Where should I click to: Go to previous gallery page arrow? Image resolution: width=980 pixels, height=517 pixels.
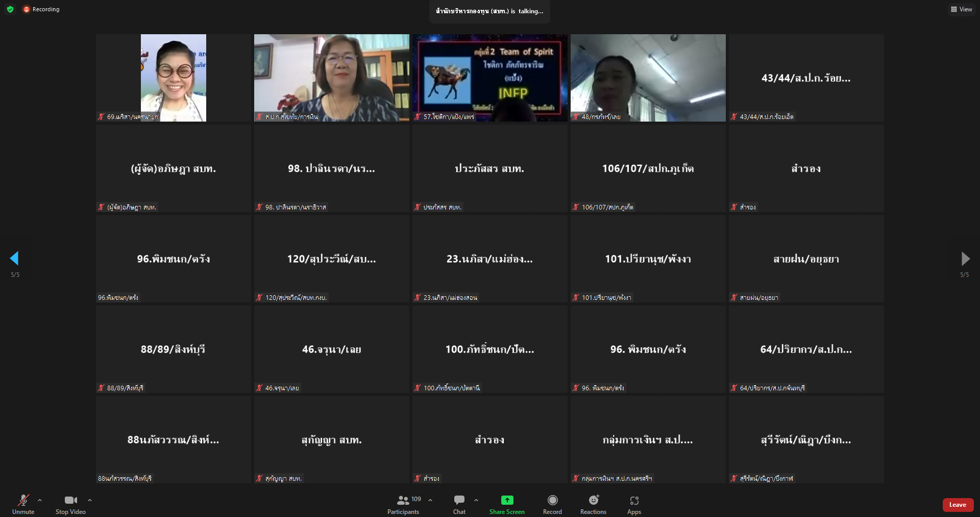click(x=14, y=258)
